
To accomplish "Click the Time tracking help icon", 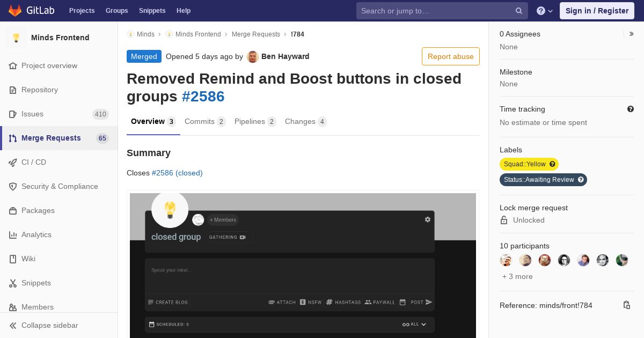I will click(x=631, y=109).
